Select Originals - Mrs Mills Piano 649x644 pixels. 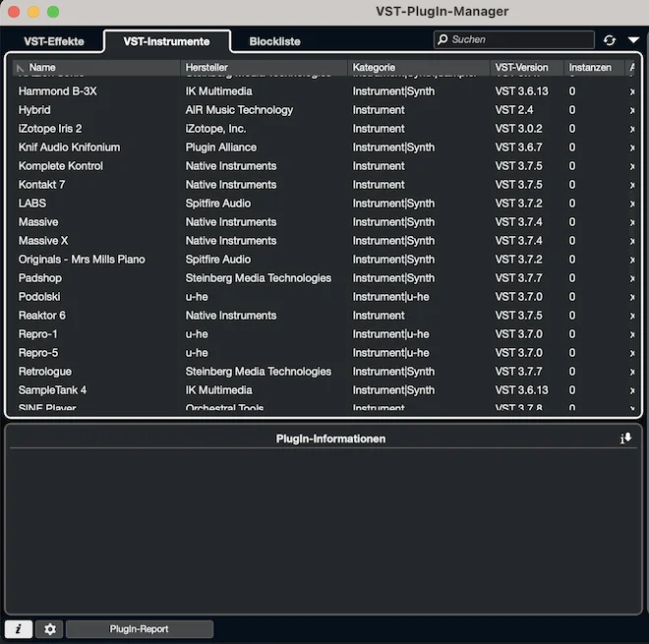pyautogui.click(x=324, y=260)
